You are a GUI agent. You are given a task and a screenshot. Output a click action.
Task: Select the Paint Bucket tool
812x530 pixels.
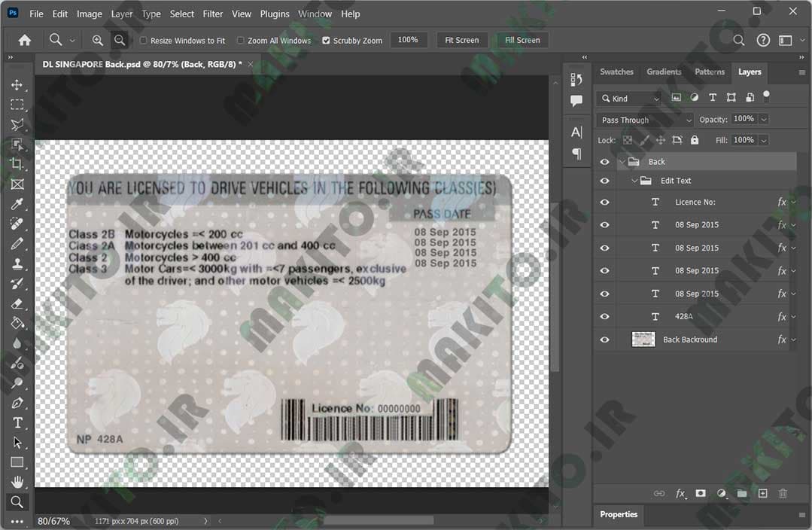coord(17,323)
